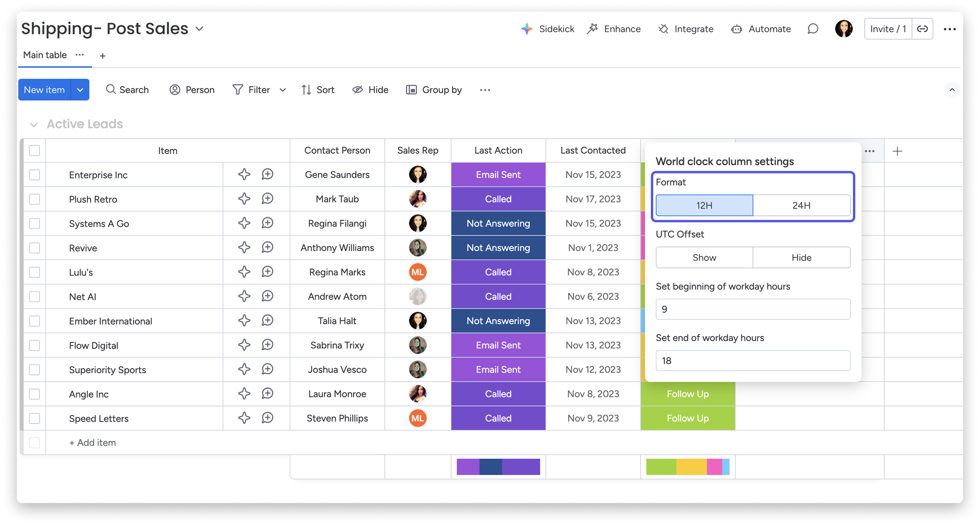Click add-update icon on Plush Retro row
Image resolution: width=980 pixels, height=525 pixels.
point(267,199)
